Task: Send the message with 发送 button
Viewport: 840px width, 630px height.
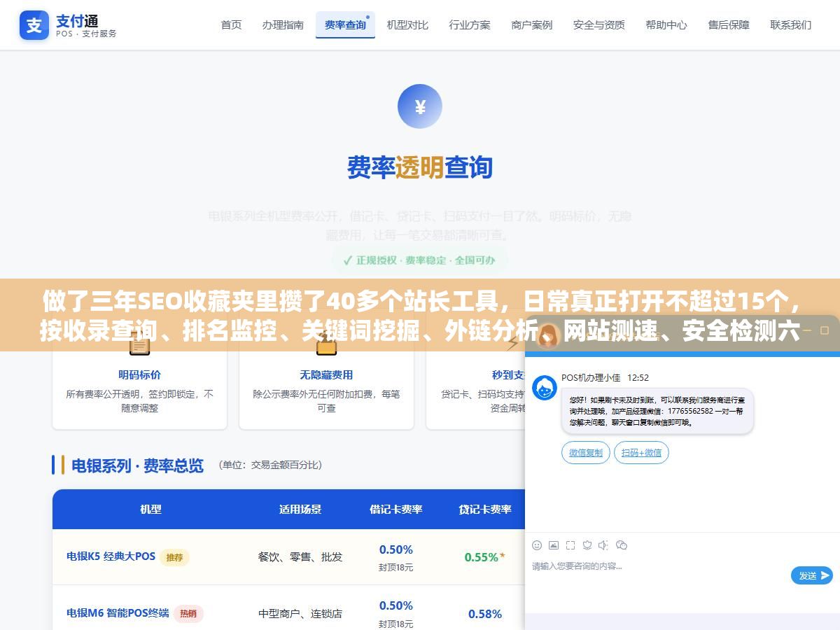Action: 812,575
